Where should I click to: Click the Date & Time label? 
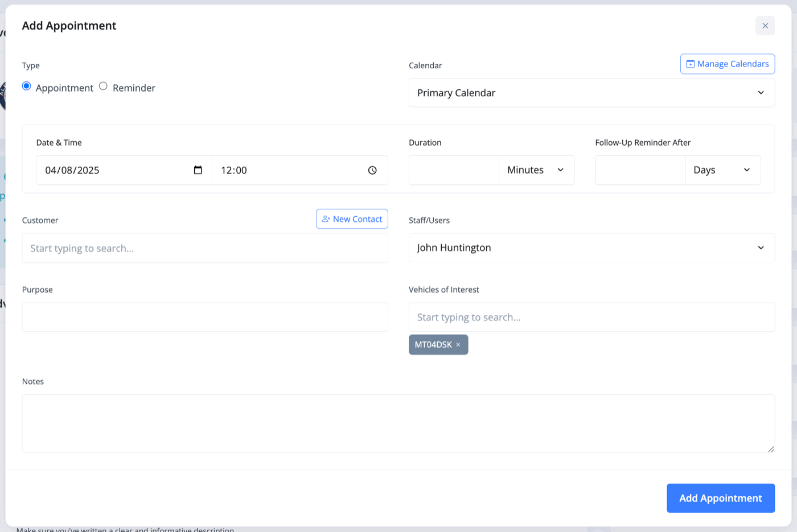(59, 142)
